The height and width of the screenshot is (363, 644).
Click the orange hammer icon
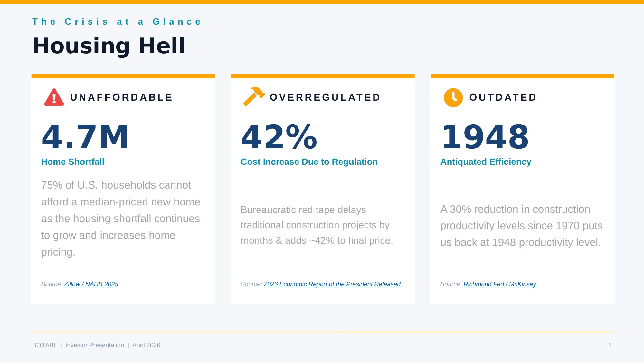click(x=254, y=96)
